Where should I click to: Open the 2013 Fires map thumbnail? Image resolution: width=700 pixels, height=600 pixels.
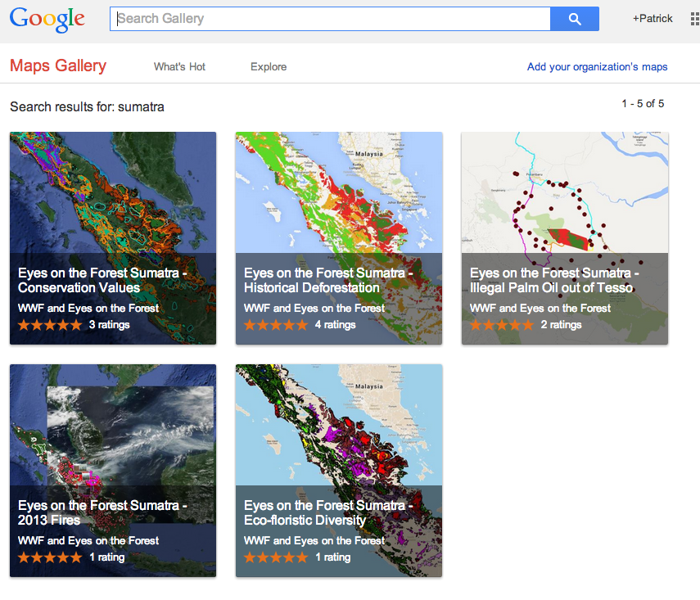coord(113,425)
